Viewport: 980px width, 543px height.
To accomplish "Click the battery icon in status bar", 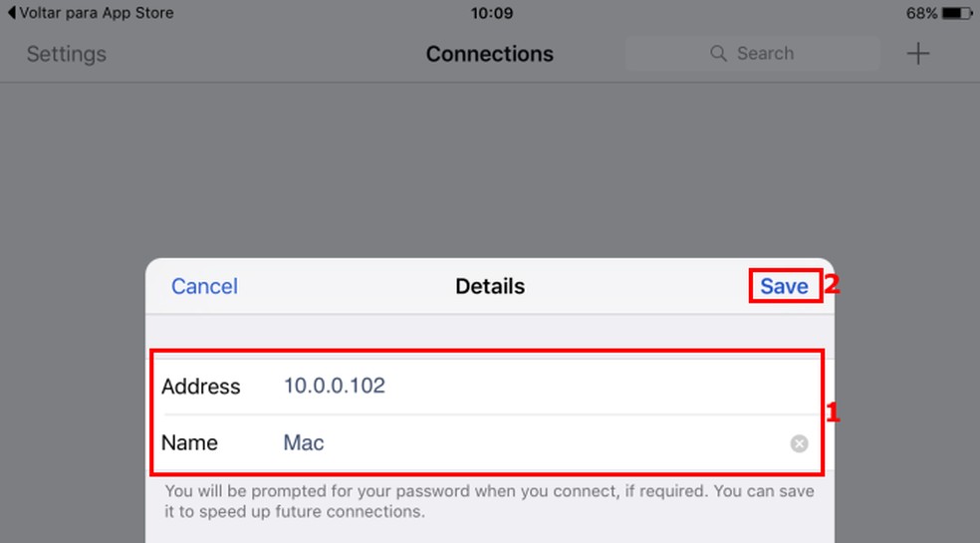I will tap(957, 14).
